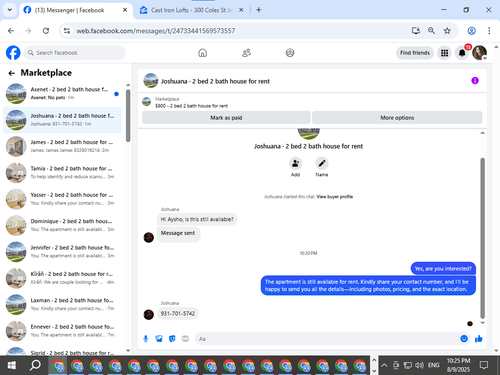Open a new browser tab

(258, 10)
